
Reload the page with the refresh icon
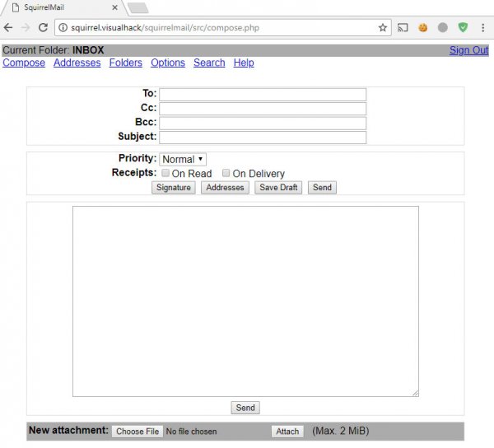43,27
